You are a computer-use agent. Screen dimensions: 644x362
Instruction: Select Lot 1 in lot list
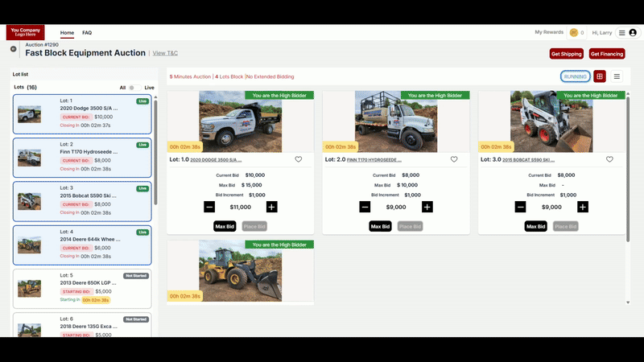pos(82,114)
